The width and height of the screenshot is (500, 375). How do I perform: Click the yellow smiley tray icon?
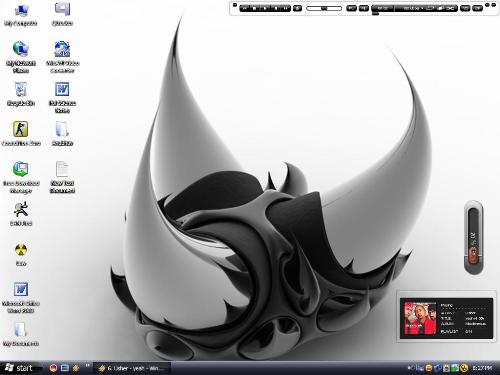[463, 368]
